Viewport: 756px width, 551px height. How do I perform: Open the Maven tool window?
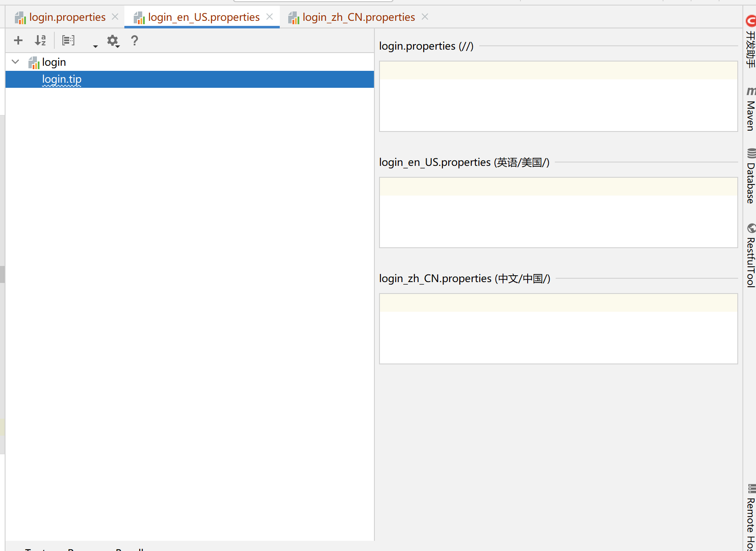750,109
